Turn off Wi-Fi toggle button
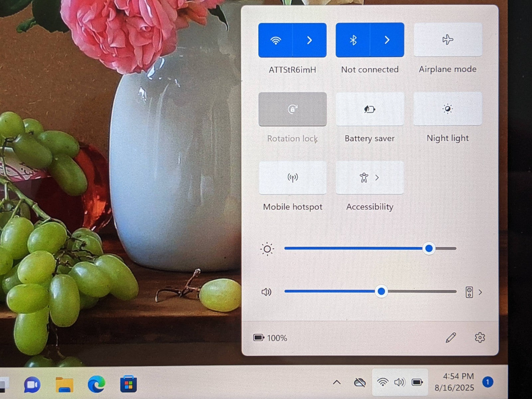 pos(275,40)
